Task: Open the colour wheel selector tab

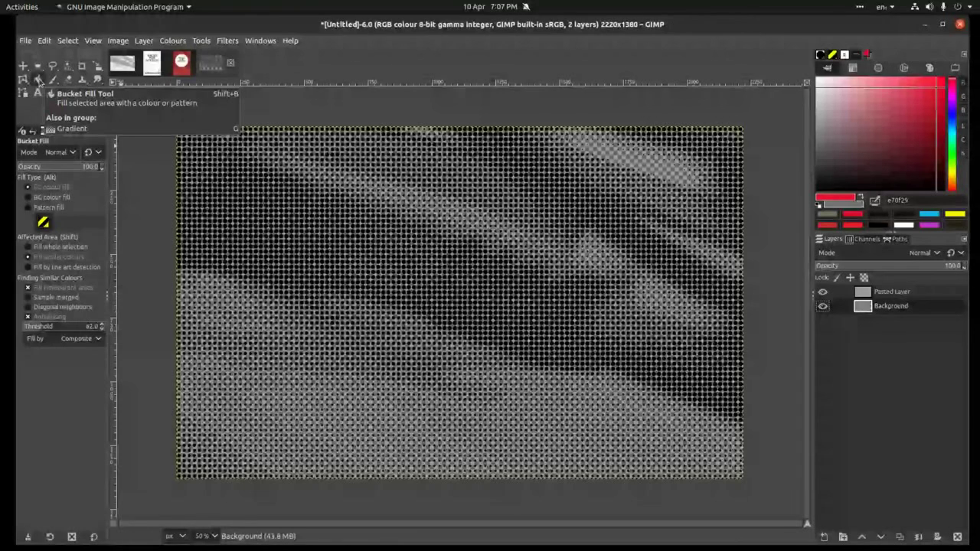Action: point(903,68)
